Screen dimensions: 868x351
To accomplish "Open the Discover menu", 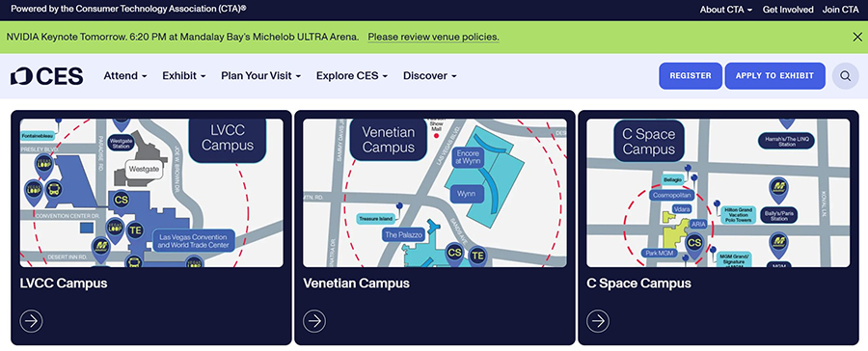I will tap(429, 76).
